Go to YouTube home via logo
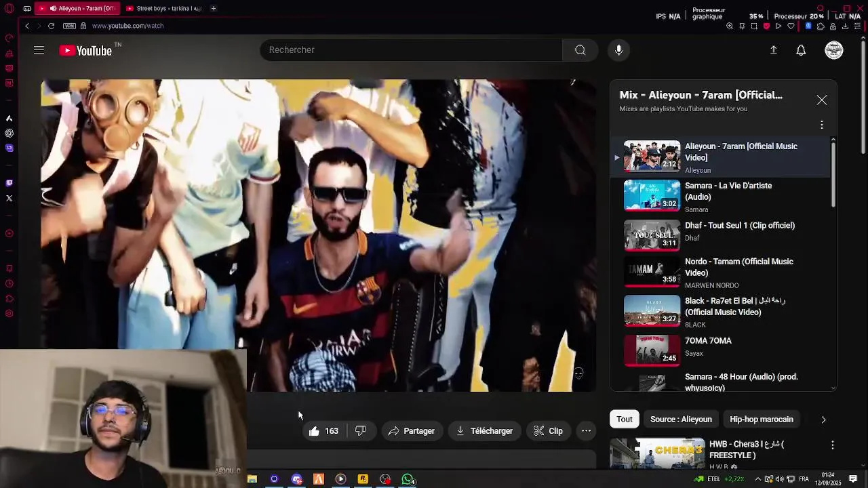 (85, 50)
